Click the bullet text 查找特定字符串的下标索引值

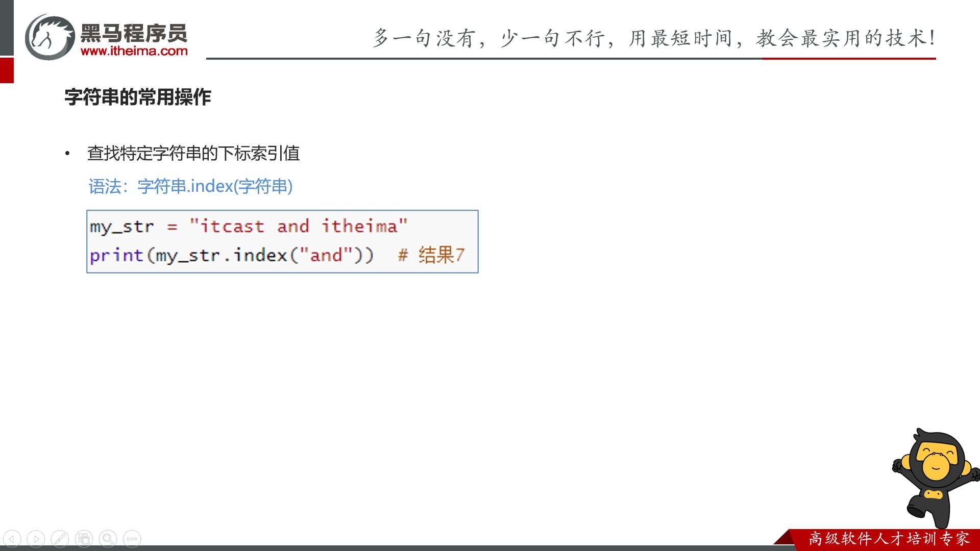[193, 153]
